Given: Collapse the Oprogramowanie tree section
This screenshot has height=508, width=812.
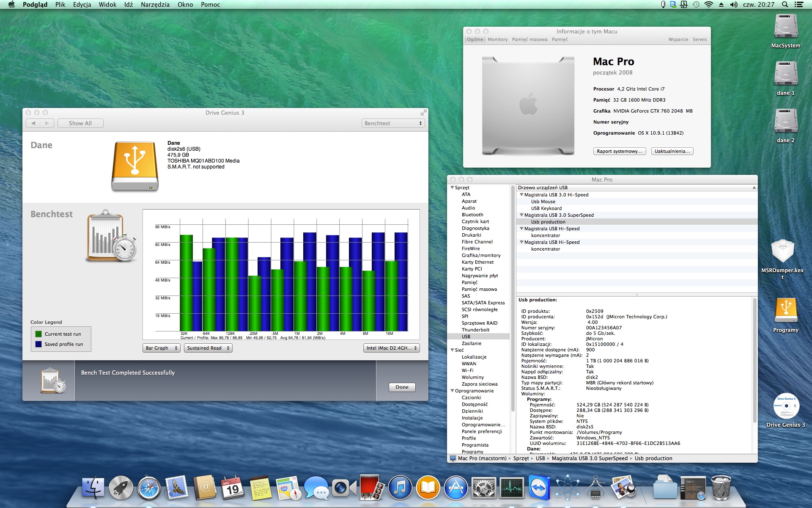Looking at the screenshot, I should pyautogui.click(x=452, y=391).
